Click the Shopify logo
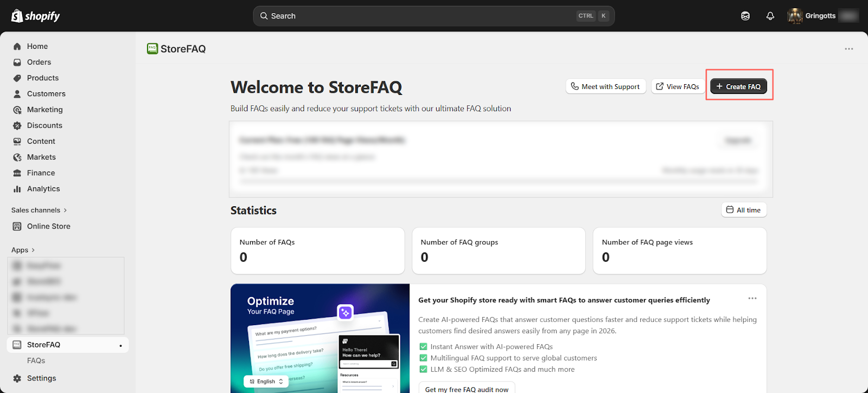 pos(36,16)
